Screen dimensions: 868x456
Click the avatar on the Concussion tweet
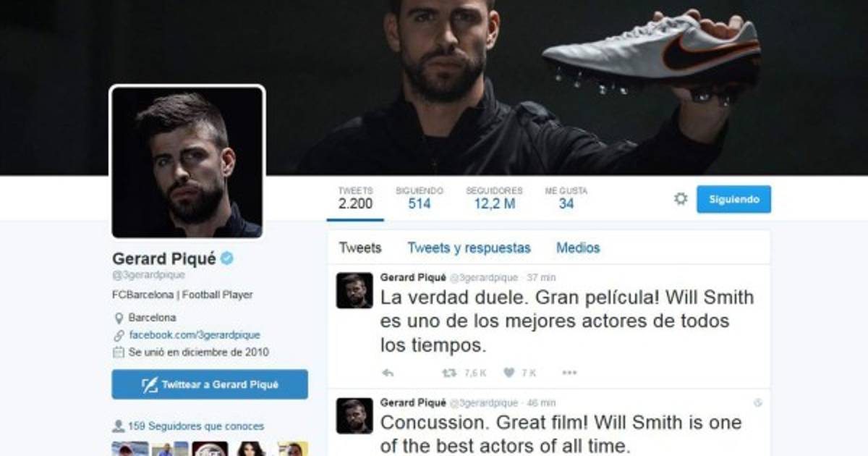coord(354,415)
